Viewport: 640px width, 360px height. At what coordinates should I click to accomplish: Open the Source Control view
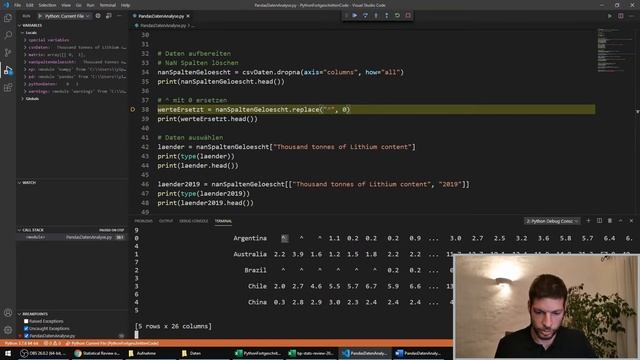[8, 53]
